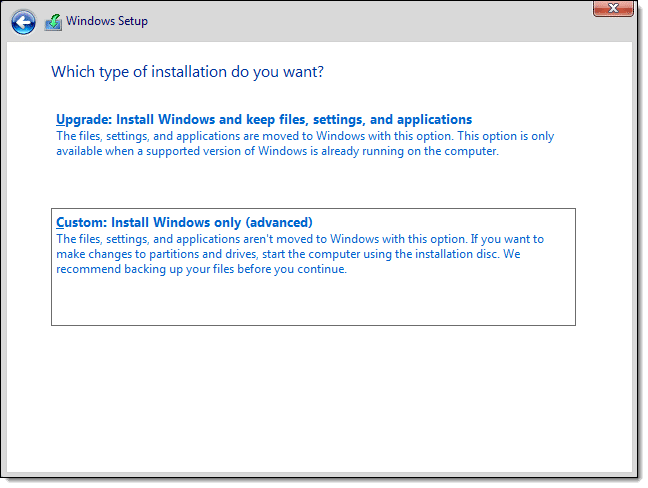The width and height of the screenshot is (648, 488).
Task: Click 'recommend backing up your files' sentence
Action: click(x=200, y=269)
